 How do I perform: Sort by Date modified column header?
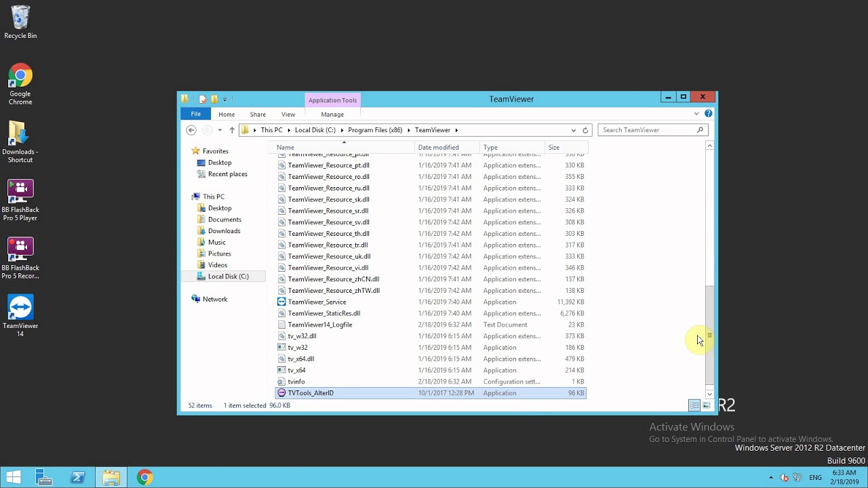point(447,147)
